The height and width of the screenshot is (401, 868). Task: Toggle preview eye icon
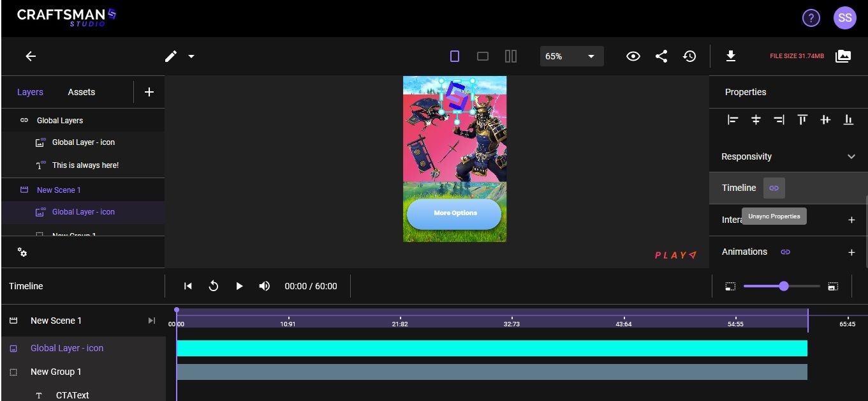(633, 56)
